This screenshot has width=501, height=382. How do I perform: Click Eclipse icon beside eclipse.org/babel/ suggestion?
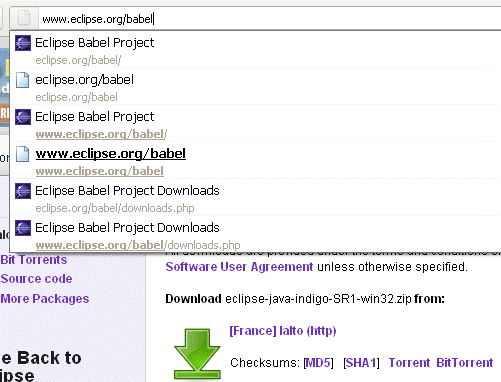coord(23,43)
